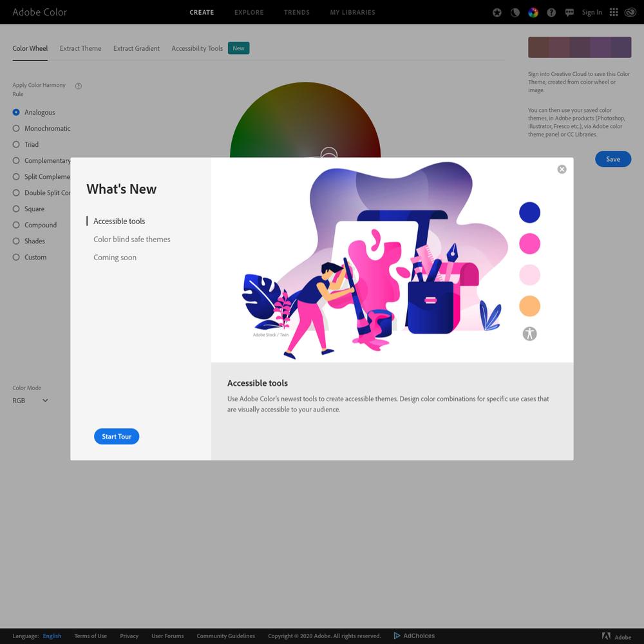Screen dimensions: 644x644
Task: Open the feedback chat bubble icon
Action: click(x=569, y=12)
